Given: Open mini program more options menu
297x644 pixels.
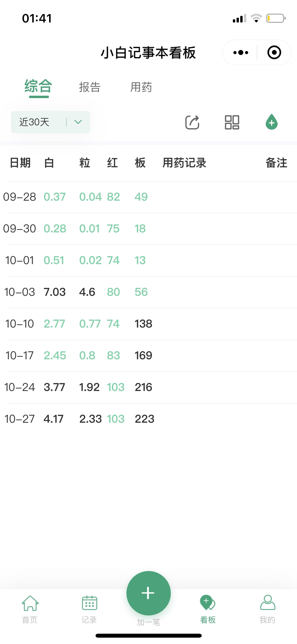Looking at the screenshot, I should tap(241, 53).
